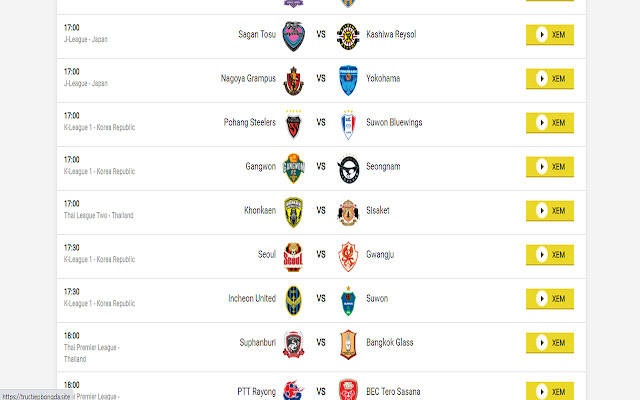Watch the Sagan Tosu vs Kashiwa Reysol match

pyautogui.click(x=550, y=35)
